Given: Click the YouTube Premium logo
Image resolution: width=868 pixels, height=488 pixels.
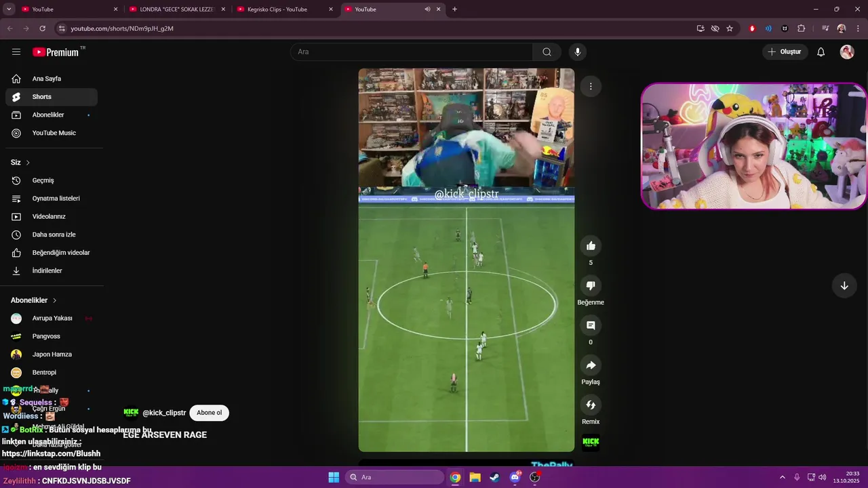Looking at the screenshot, I should click(x=56, y=52).
